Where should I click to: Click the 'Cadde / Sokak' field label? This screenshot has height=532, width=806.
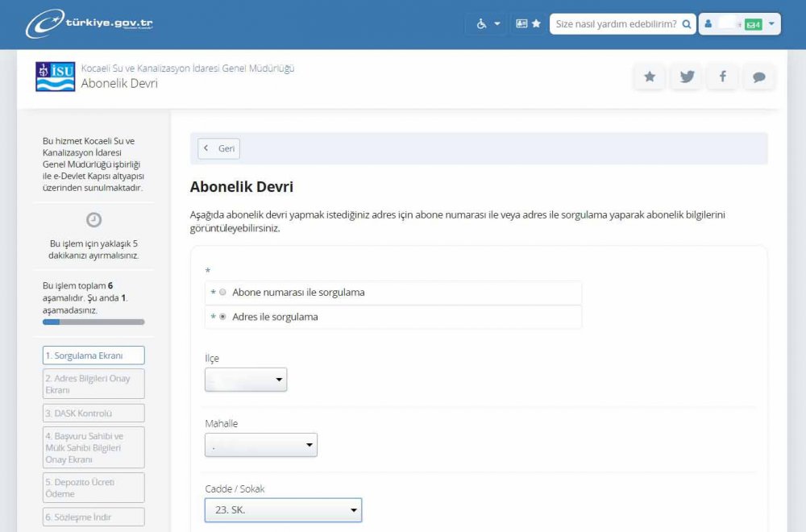(235, 488)
